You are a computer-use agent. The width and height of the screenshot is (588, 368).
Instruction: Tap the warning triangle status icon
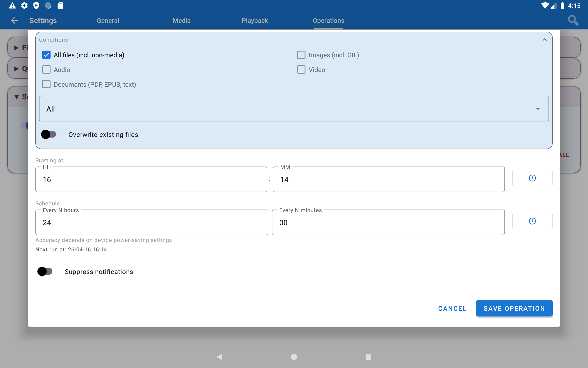click(x=12, y=6)
